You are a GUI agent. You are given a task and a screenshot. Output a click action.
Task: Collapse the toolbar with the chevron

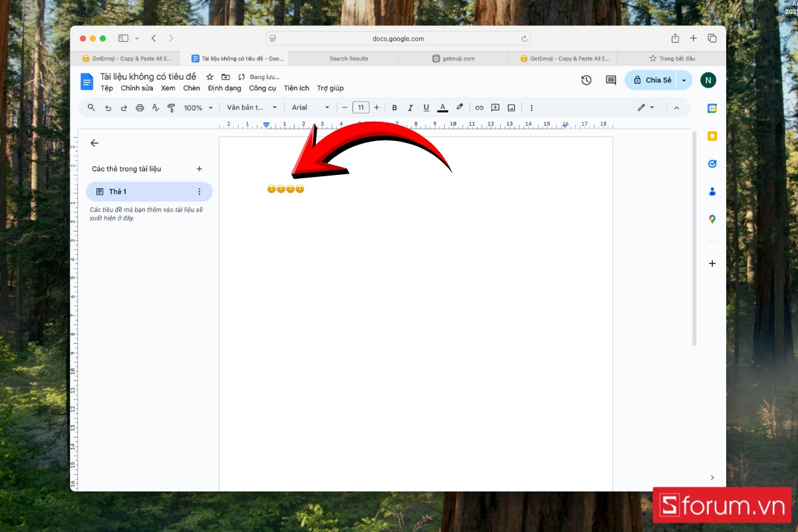coord(677,107)
